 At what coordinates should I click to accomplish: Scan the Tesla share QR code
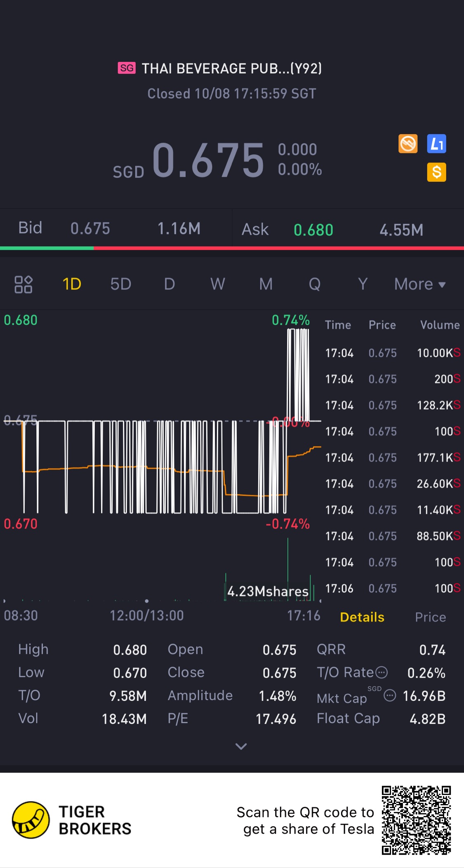pyautogui.click(x=416, y=820)
